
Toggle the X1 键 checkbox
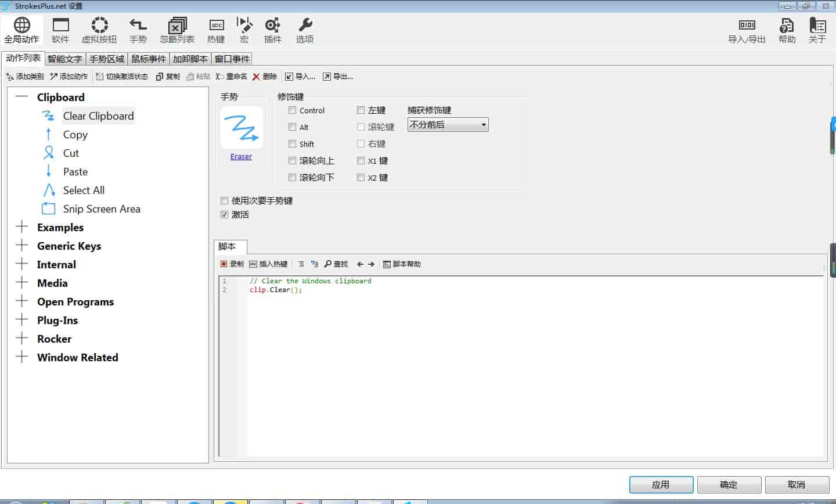point(361,161)
